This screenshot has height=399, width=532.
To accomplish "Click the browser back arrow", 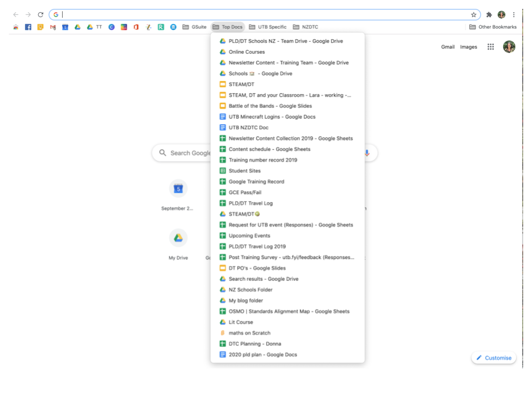I will [x=16, y=14].
